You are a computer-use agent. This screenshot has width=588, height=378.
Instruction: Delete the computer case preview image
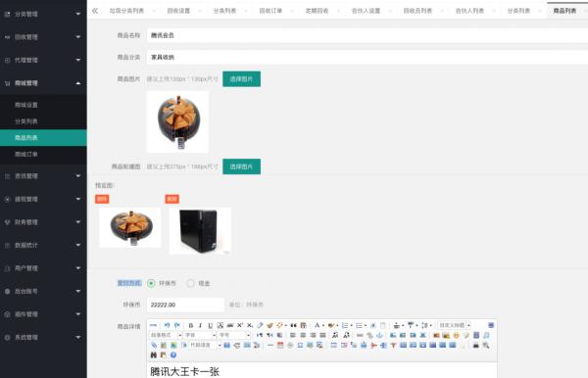tap(172, 199)
